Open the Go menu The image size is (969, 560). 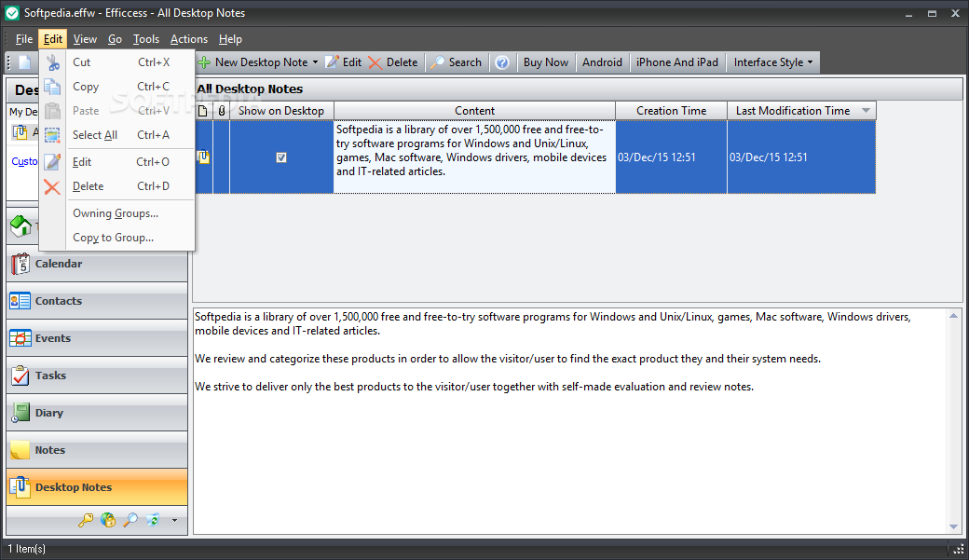(x=115, y=39)
